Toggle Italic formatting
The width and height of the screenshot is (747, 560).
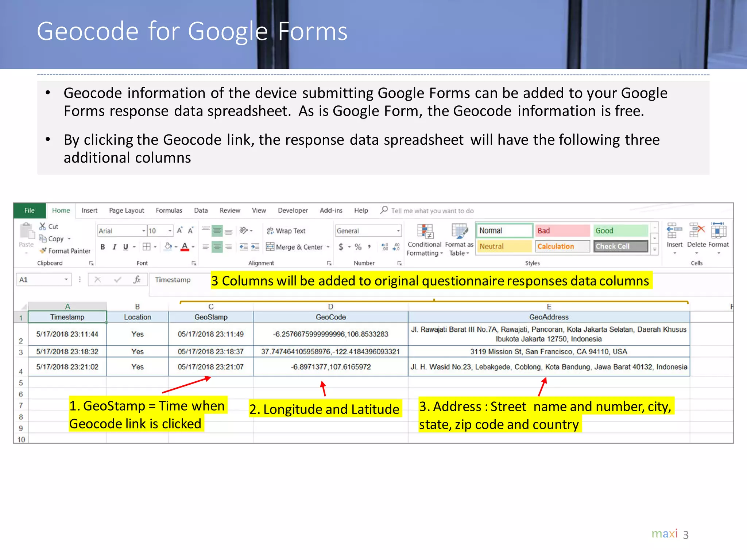point(114,247)
